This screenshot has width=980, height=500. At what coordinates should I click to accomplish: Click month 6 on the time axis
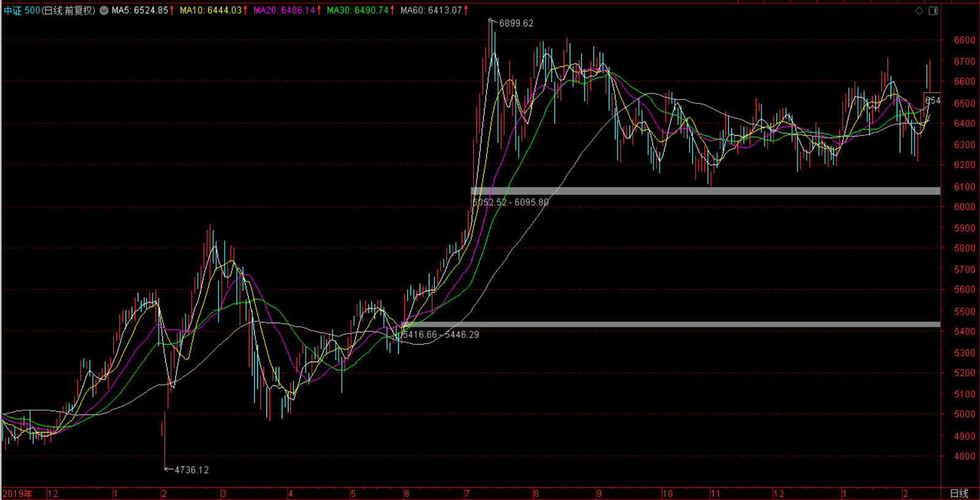point(406,493)
